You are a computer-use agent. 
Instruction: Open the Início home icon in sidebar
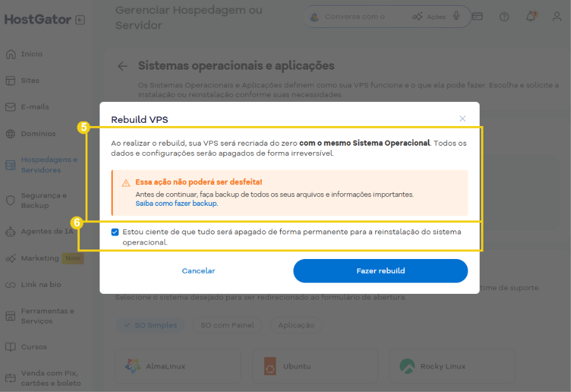pyautogui.click(x=10, y=54)
